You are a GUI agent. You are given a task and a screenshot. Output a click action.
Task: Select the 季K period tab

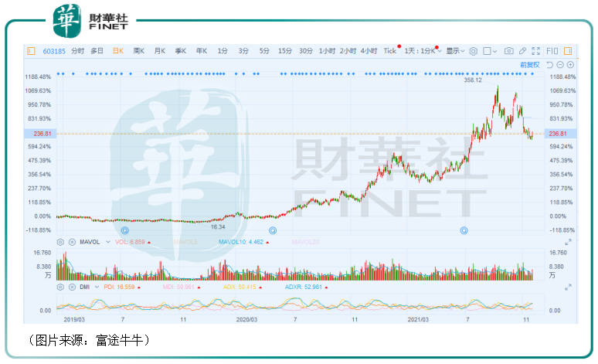[x=181, y=51]
